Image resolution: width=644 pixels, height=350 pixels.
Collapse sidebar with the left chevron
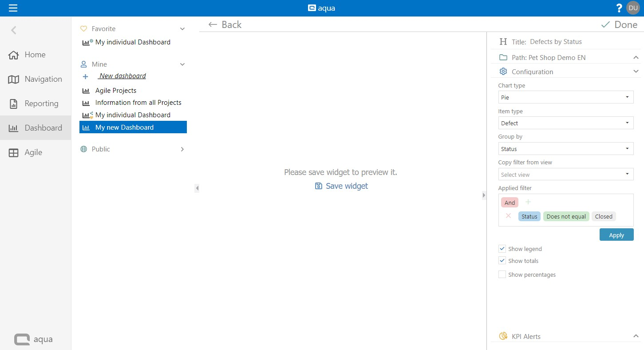(x=14, y=30)
